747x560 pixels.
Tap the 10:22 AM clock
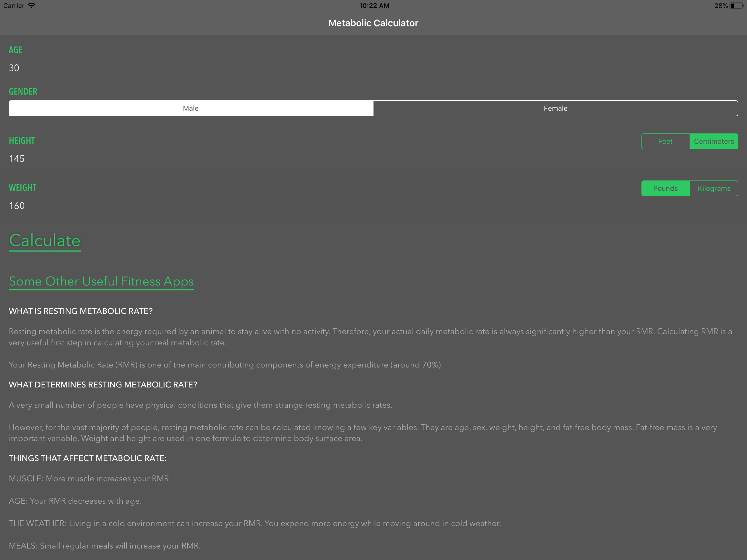(374, 6)
